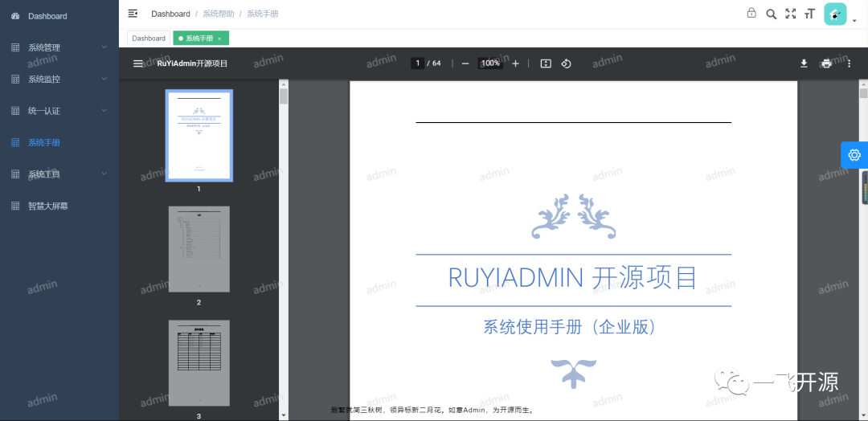Viewport: 868px width, 421px height.
Task: Download the PDF document
Action: coord(804,63)
